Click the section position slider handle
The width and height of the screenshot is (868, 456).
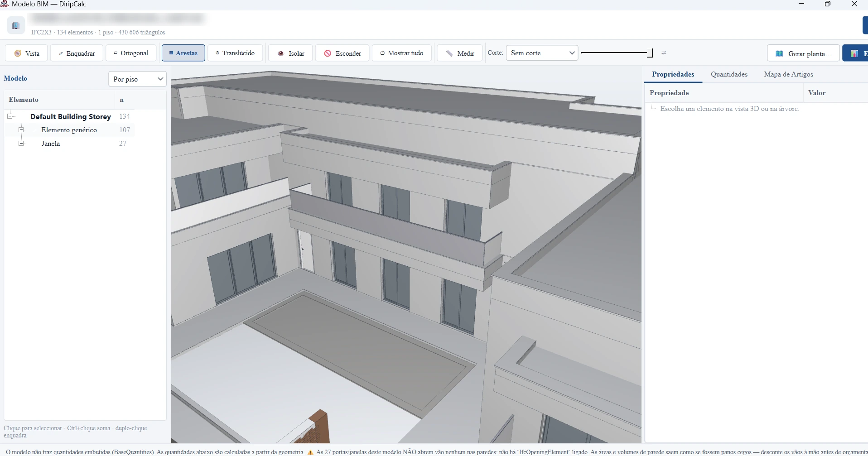650,53
